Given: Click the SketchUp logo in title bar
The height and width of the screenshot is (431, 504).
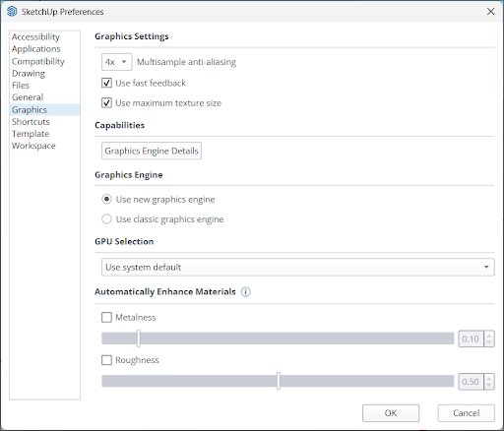Looking at the screenshot, I should tap(12, 12).
